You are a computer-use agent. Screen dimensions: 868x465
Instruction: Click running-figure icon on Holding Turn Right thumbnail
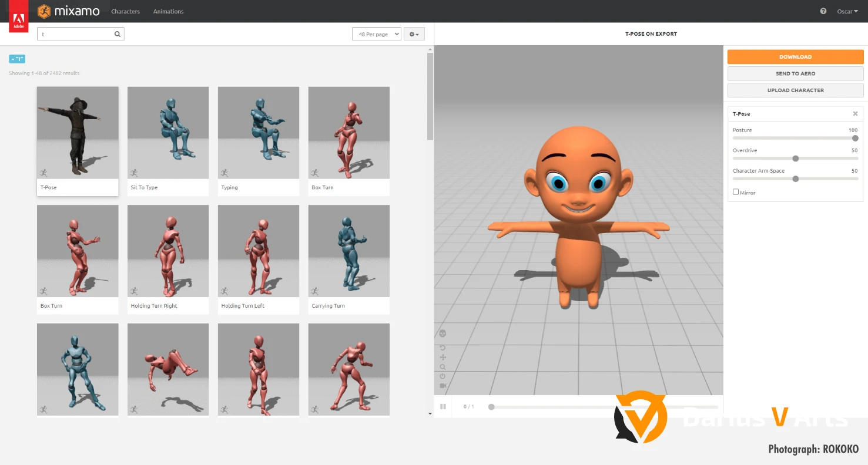tap(134, 291)
